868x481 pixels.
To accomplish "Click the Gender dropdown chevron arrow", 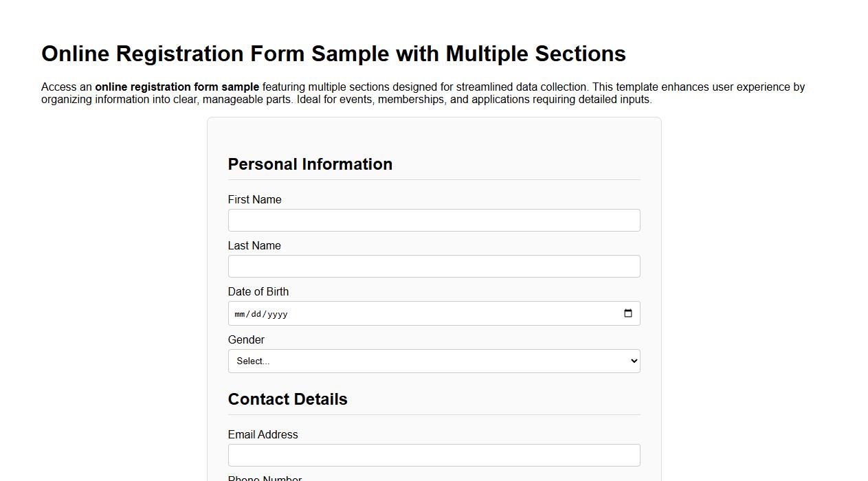I will point(632,360).
